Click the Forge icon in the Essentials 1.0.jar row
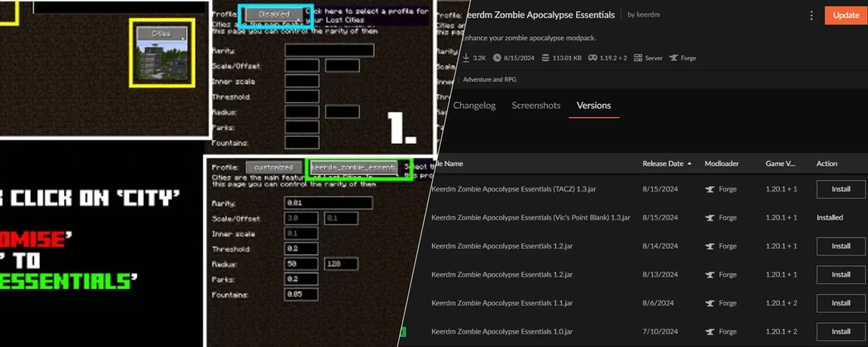The width and height of the screenshot is (868, 347). (x=709, y=332)
